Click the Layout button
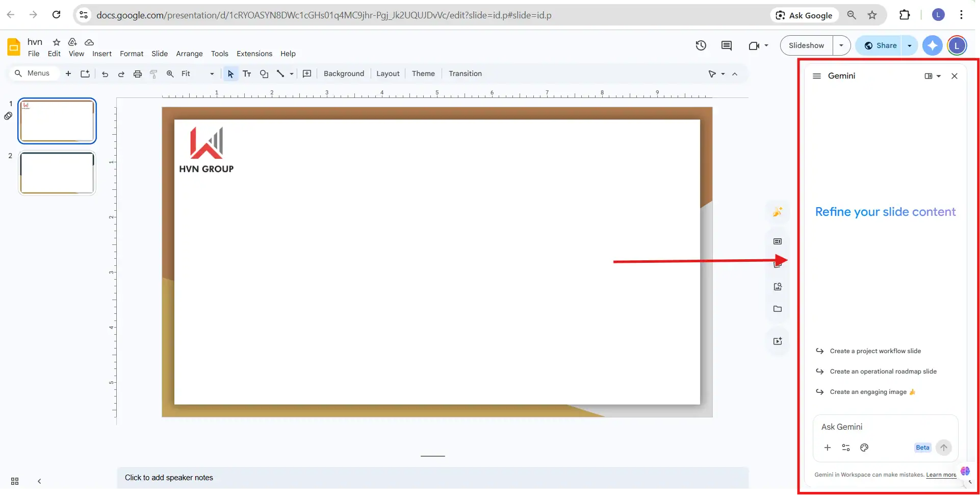 [x=388, y=73]
